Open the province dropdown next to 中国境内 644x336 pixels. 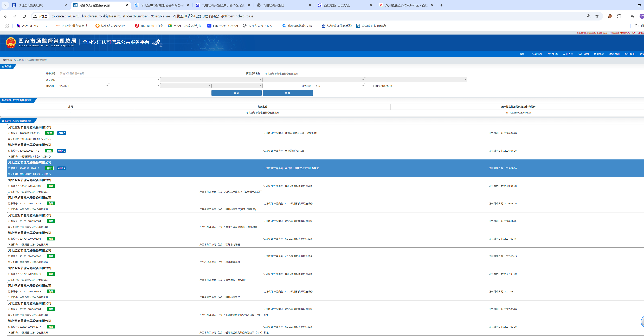click(134, 86)
